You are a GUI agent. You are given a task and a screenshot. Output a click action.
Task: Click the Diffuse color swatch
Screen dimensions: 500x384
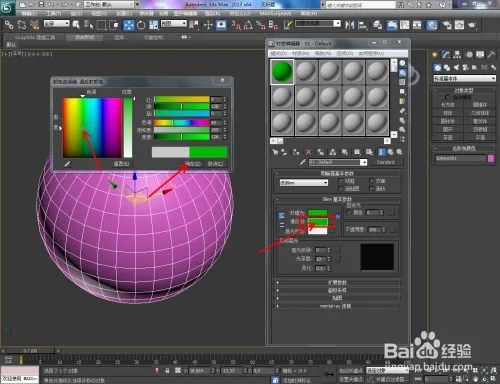pyautogui.click(x=318, y=222)
